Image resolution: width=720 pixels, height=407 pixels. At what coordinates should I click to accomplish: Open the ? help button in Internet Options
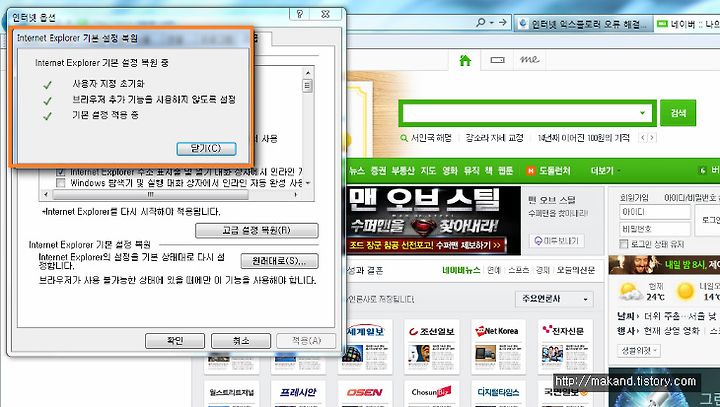(300, 14)
